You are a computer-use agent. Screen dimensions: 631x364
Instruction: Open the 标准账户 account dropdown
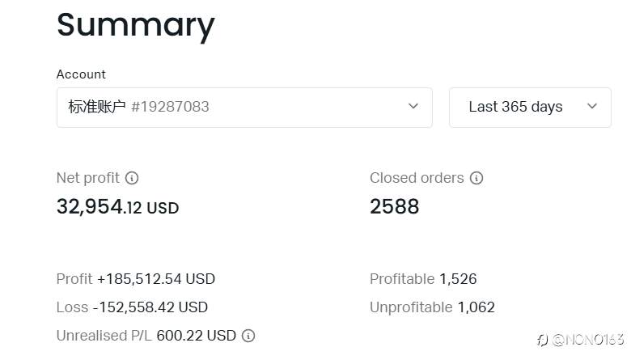(x=244, y=107)
